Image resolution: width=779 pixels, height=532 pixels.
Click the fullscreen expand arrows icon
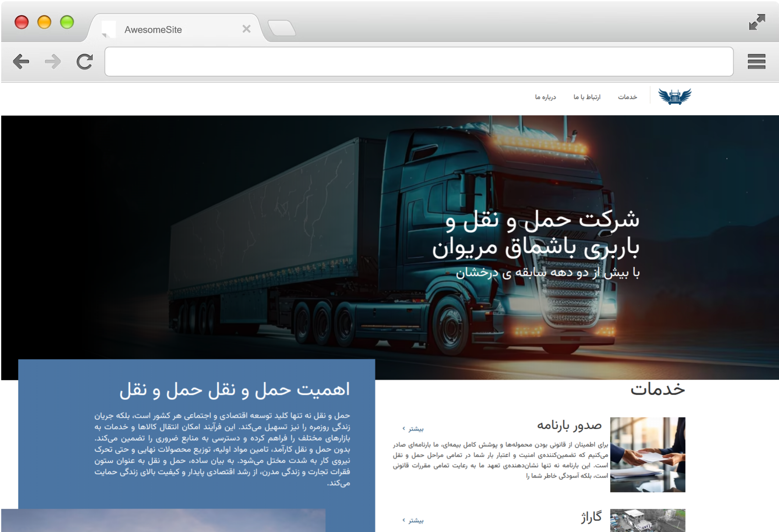click(x=757, y=22)
